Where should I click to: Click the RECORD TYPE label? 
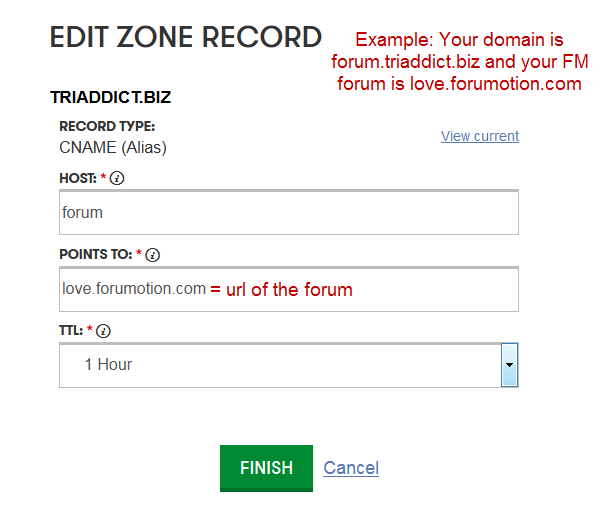point(107,126)
